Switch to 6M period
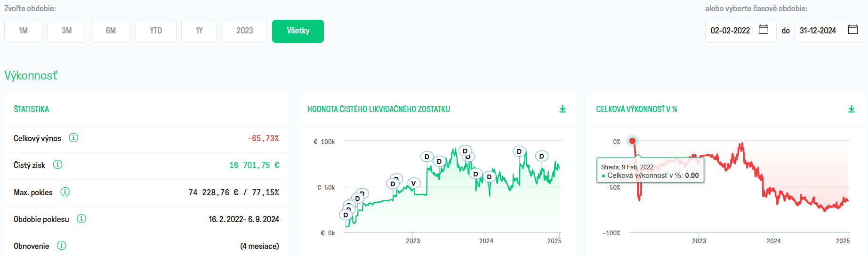868x255 pixels. pyautogui.click(x=111, y=31)
